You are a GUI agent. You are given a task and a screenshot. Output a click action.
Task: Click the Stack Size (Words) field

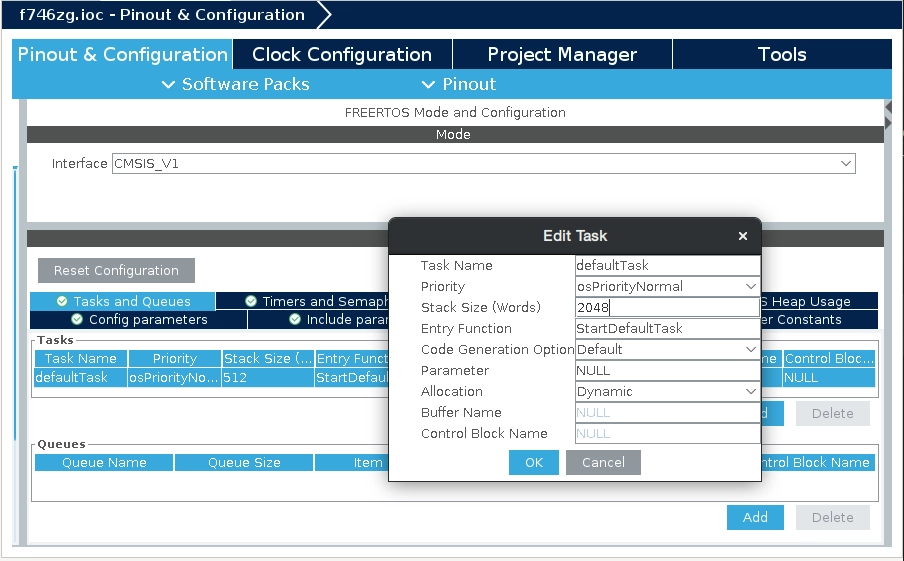pos(667,308)
